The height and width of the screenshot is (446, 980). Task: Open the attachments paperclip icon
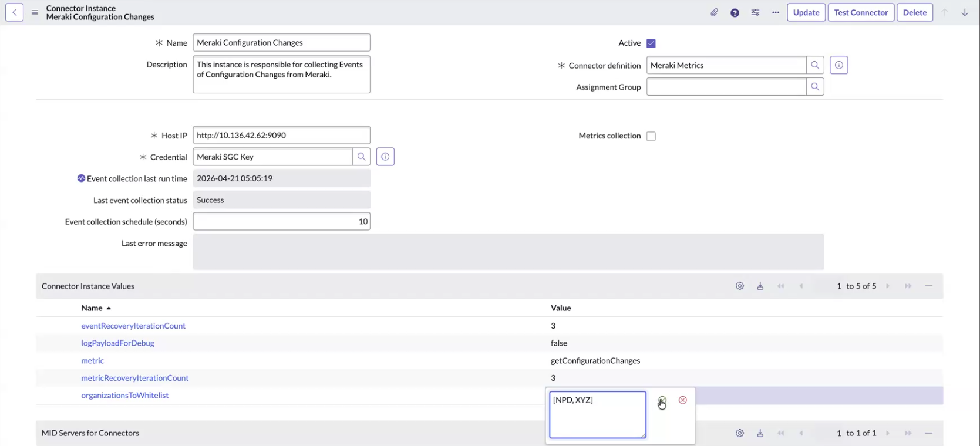pyautogui.click(x=714, y=12)
